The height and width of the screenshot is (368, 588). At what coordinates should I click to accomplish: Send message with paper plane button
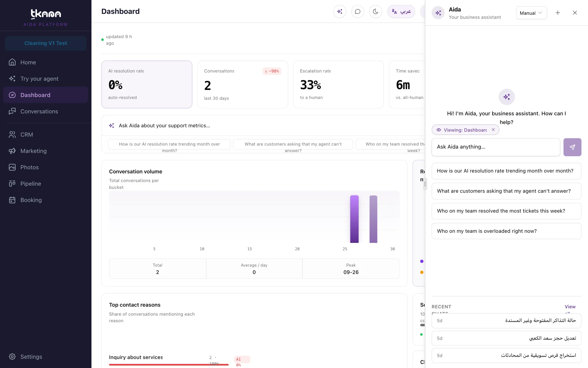[572, 147]
